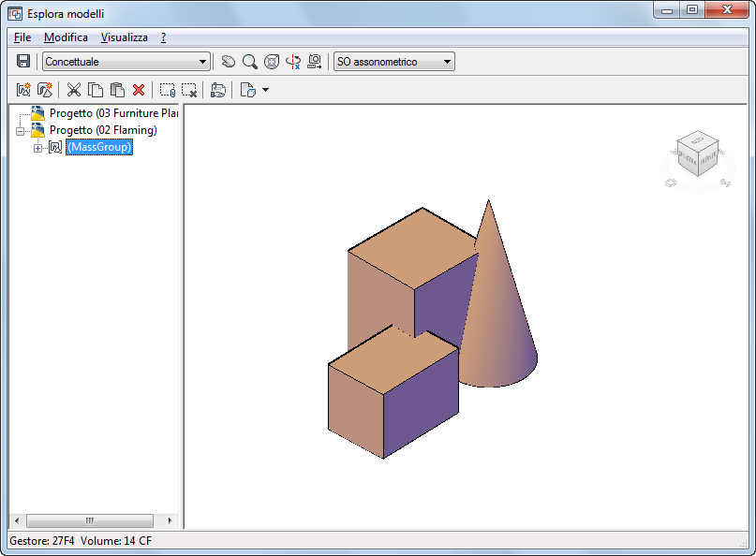Image resolution: width=756 pixels, height=556 pixels.
Task: Select the (MassGroup) tree item
Action: point(99,147)
